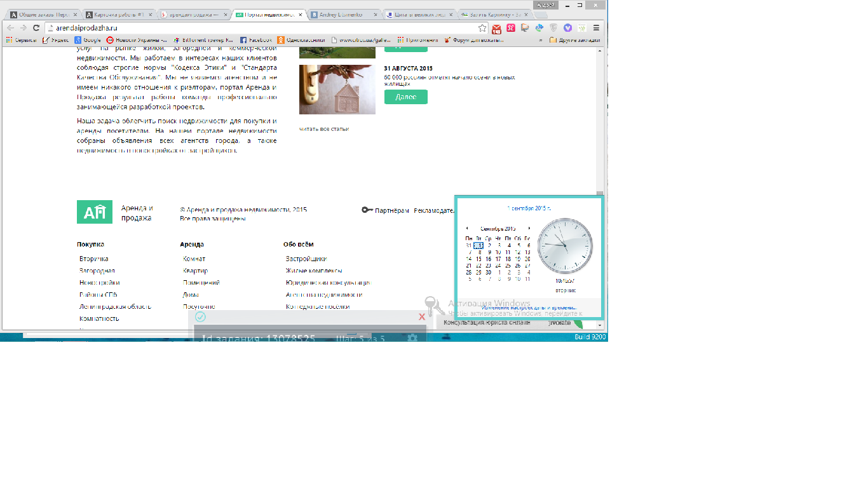
Task: Switch to the Общие заказы tab
Action: click(x=44, y=13)
